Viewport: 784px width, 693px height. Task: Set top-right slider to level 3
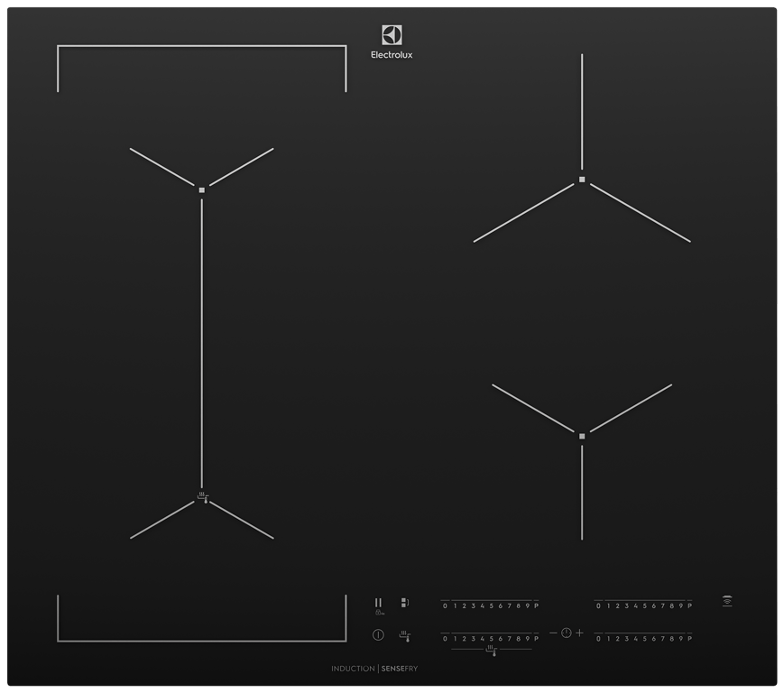point(625,605)
